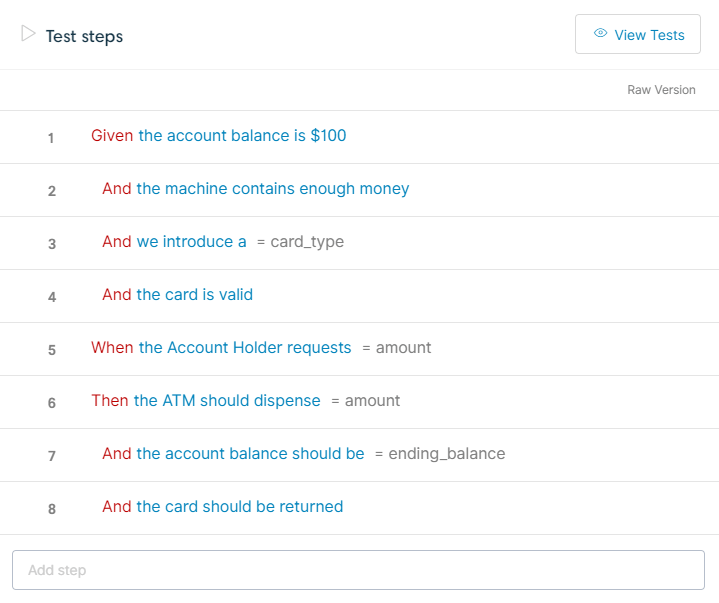Click step 'the account balance should be'
Viewport: 719px width, 603px height.
coord(250,453)
